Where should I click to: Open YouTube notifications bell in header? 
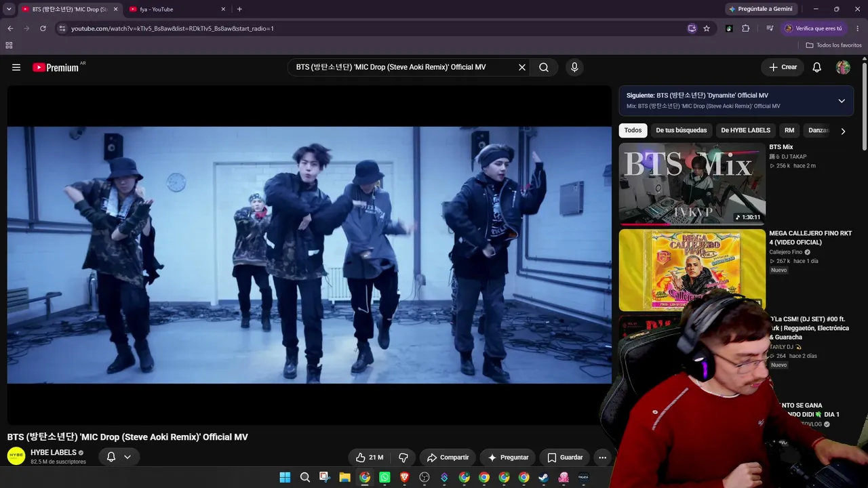pyautogui.click(x=817, y=67)
